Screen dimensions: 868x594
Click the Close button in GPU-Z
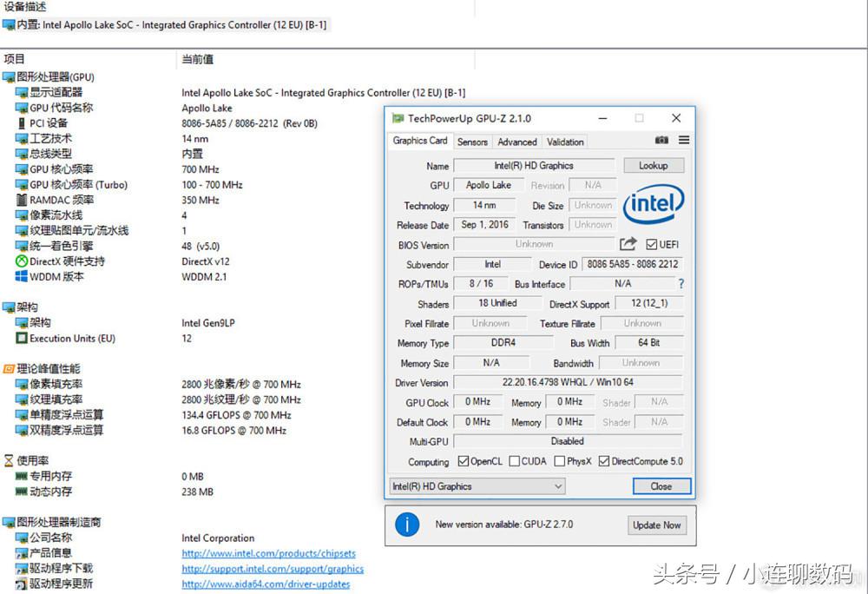[661, 486]
